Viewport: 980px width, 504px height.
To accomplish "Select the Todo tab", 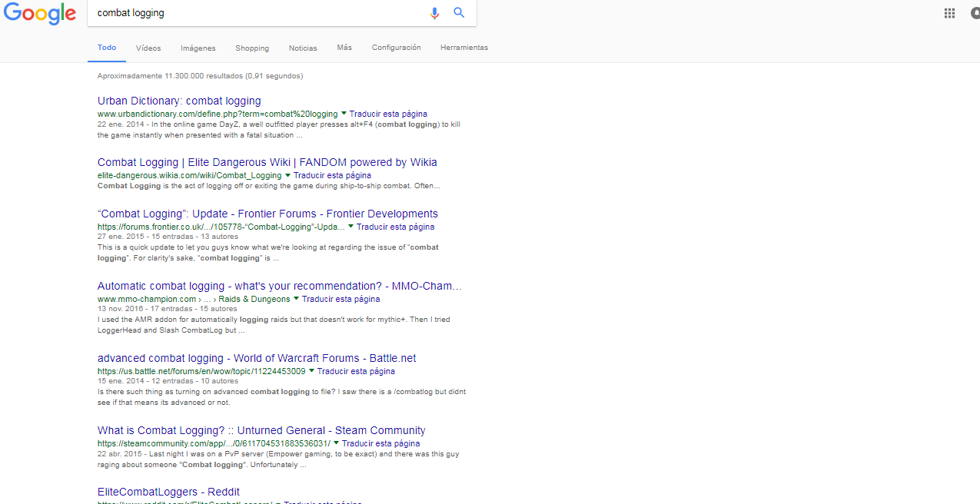I will tap(107, 48).
